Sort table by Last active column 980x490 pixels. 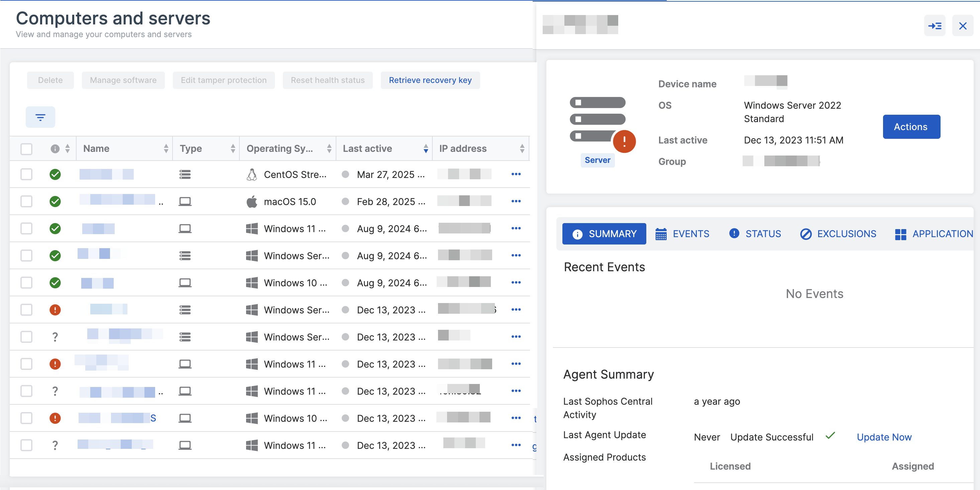pyautogui.click(x=425, y=149)
